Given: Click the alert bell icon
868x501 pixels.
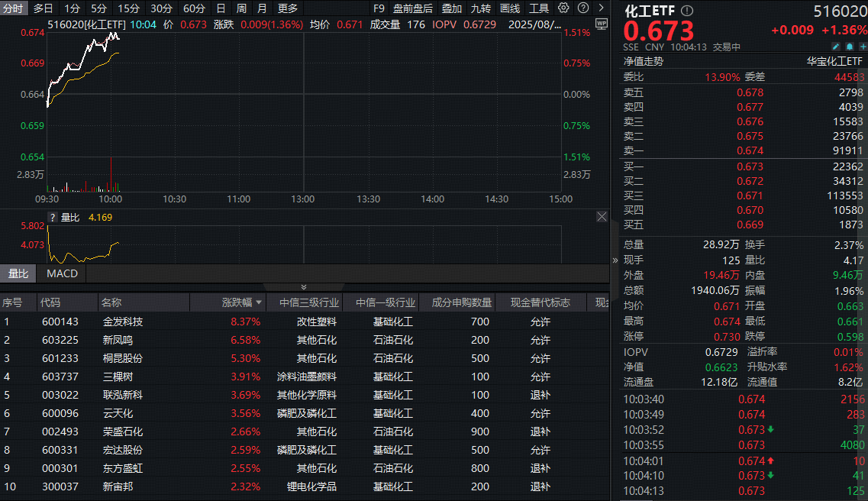Looking at the screenshot, I should pyautogui.click(x=850, y=47).
